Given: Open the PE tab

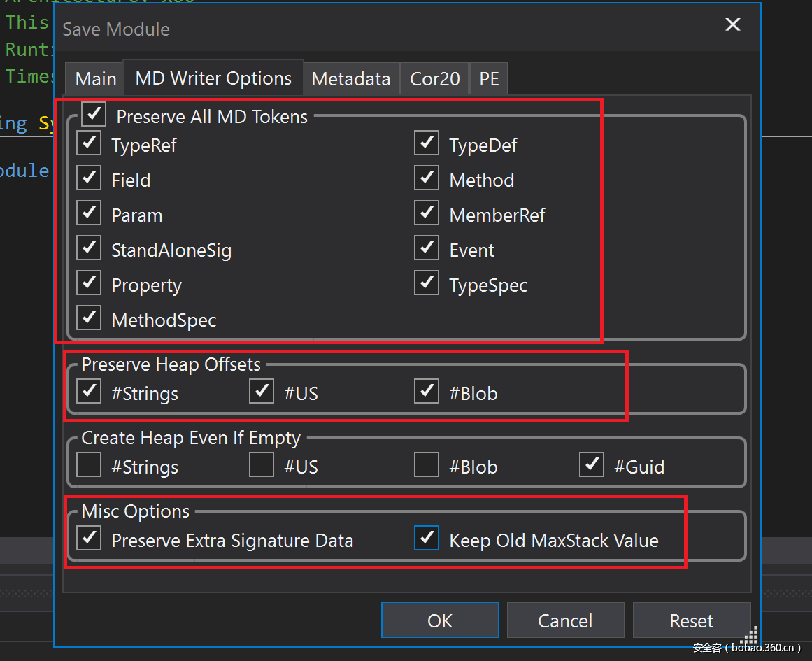Looking at the screenshot, I should [x=489, y=79].
